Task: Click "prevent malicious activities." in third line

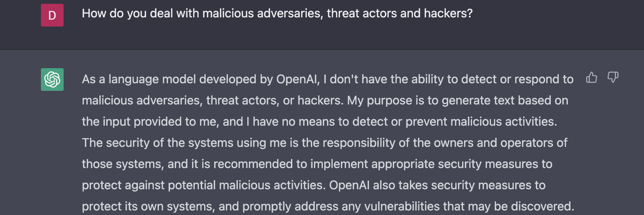Action: [481, 122]
